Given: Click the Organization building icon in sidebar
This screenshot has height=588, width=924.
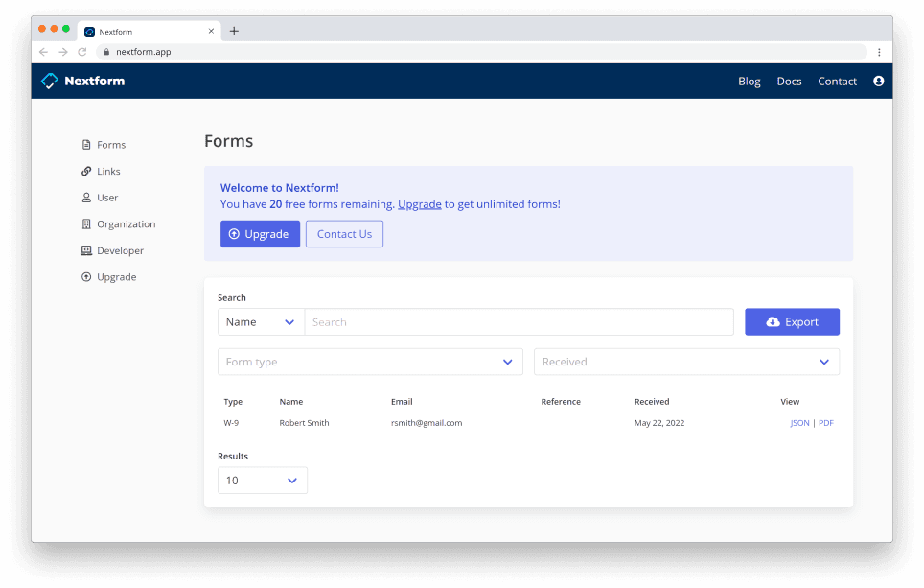Looking at the screenshot, I should (x=86, y=224).
